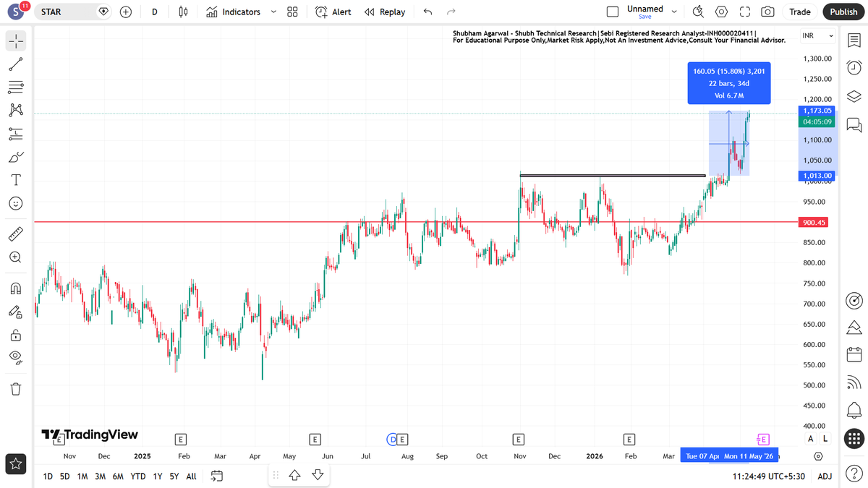Toggle ADJ adjusted data button
The width and height of the screenshot is (868, 488).
tap(824, 476)
